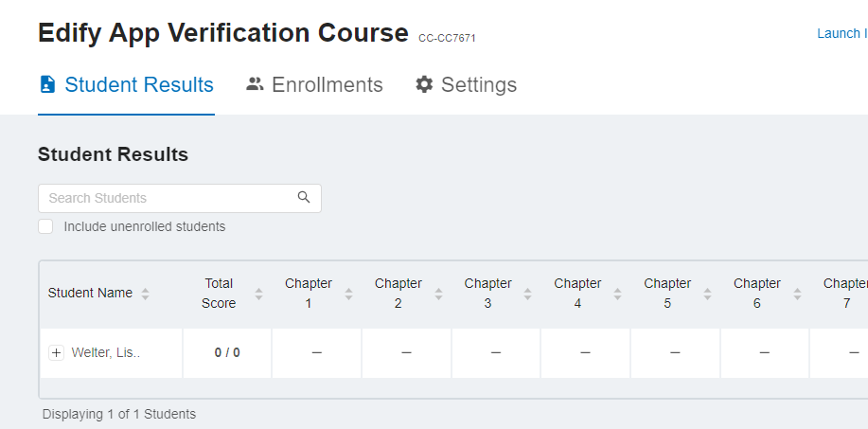The width and height of the screenshot is (868, 429).
Task: Click the Chapter 7 column header
Action: [x=844, y=294]
